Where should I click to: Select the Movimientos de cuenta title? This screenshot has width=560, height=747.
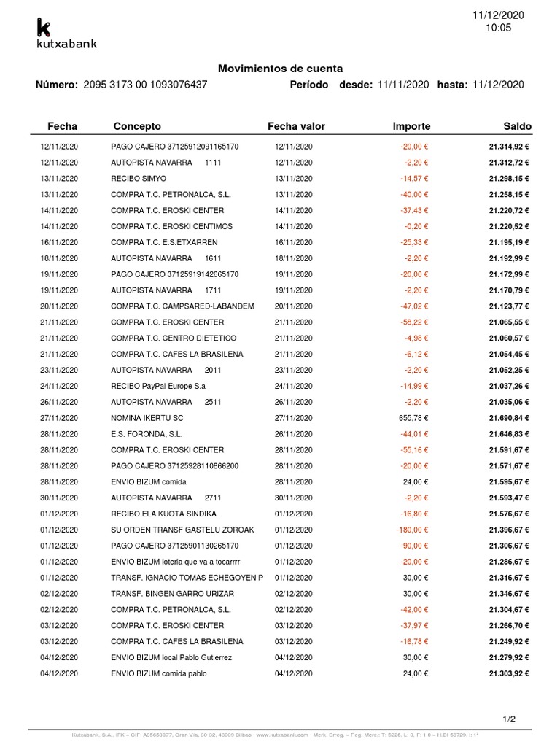[280, 68]
